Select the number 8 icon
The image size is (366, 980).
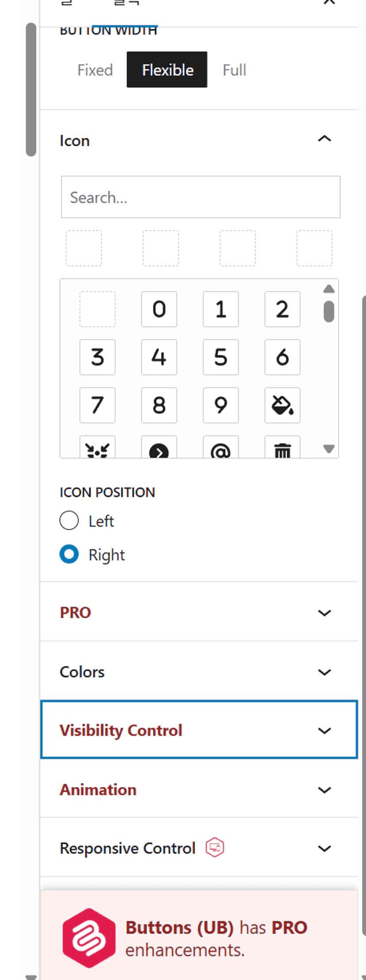click(159, 405)
